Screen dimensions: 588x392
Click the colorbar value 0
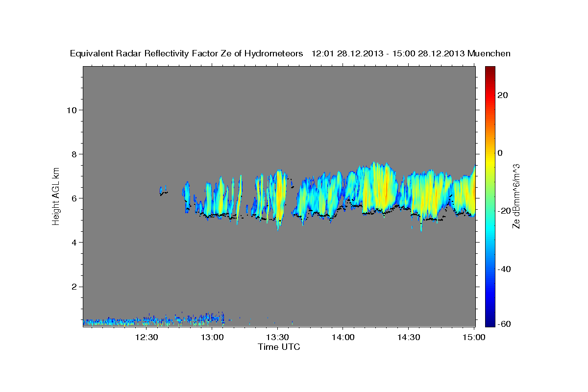[x=499, y=153]
